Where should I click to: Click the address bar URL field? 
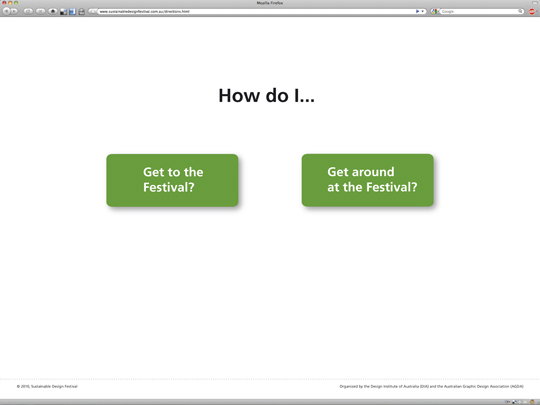(x=256, y=11)
